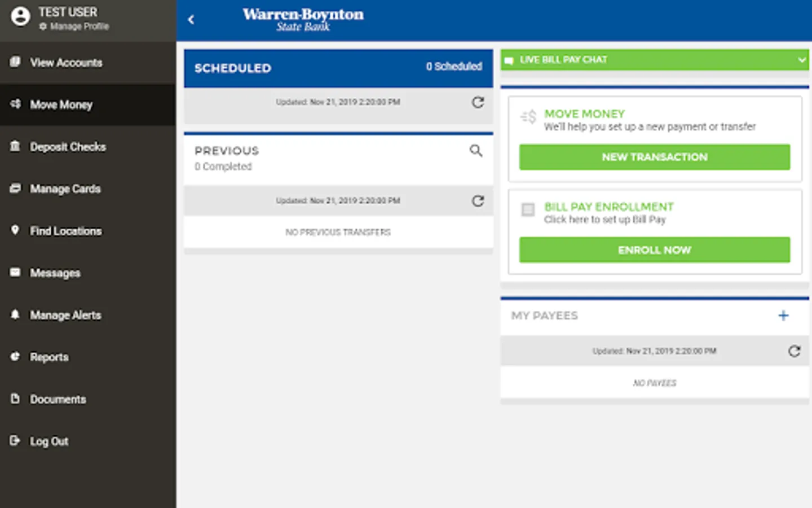Expand the Live Bill Pay Chat chevron

[802, 60]
